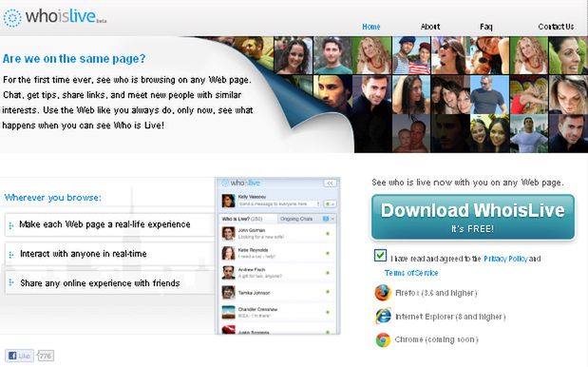Screen dimensions: 588x367
Task: Click 'Make each Web page a real-life experience'
Action: (104, 224)
